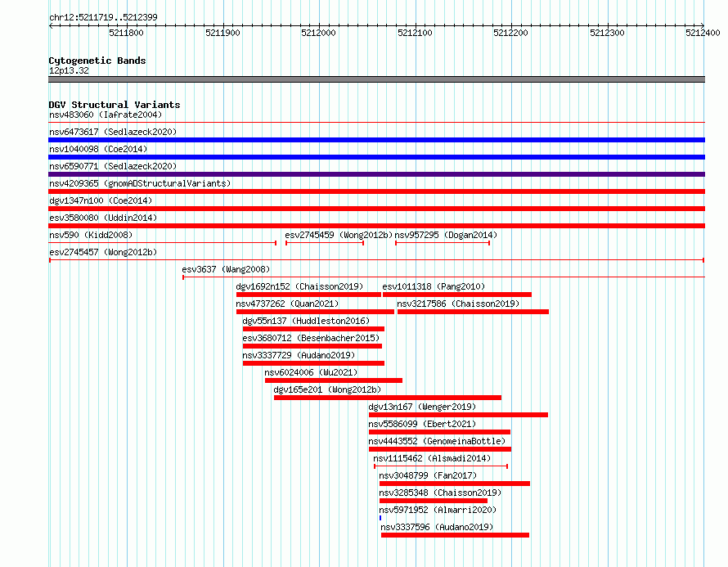Click the 5212100 ruler coordinate

pos(415,33)
